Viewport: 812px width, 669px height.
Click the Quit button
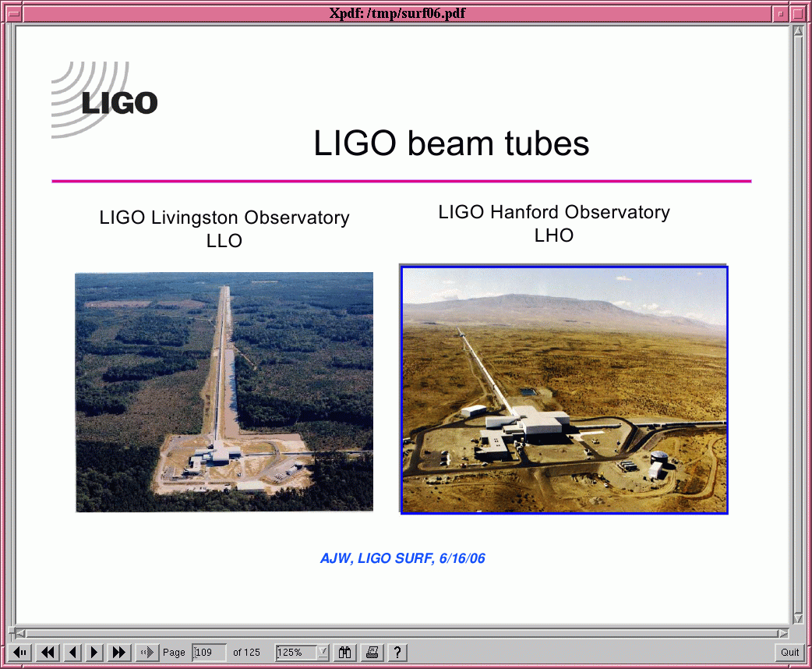click(x=789, y=653)
